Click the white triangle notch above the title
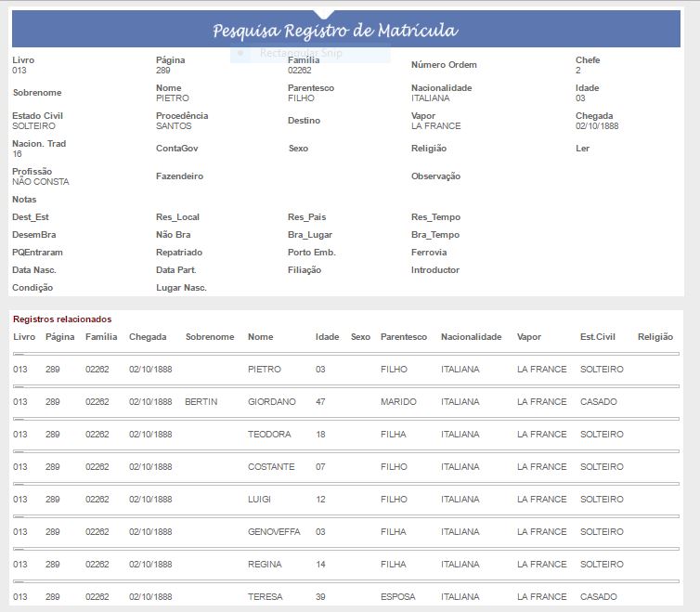This screenshot has width=700, height=612. click(x=324, y=14)
